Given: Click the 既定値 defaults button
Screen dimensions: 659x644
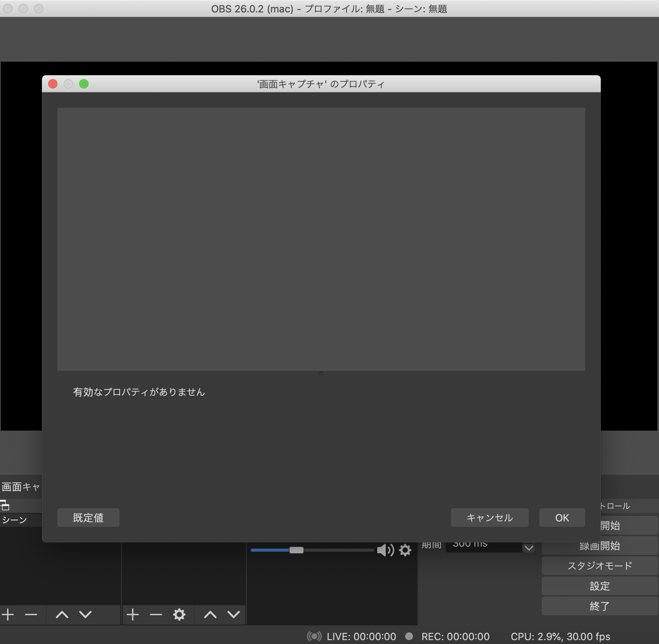Looking at the screenshot, I should (x=88, y=518).
